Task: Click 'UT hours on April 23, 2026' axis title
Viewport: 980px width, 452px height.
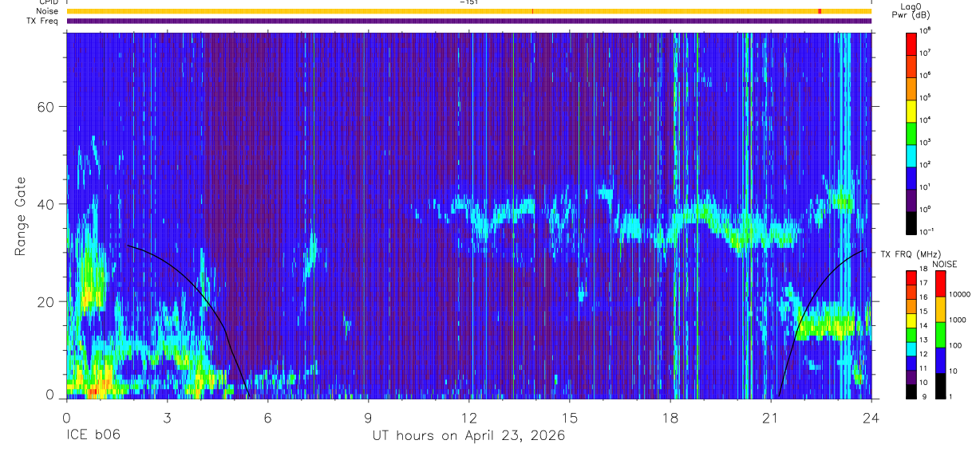Action: click(468, 436)
